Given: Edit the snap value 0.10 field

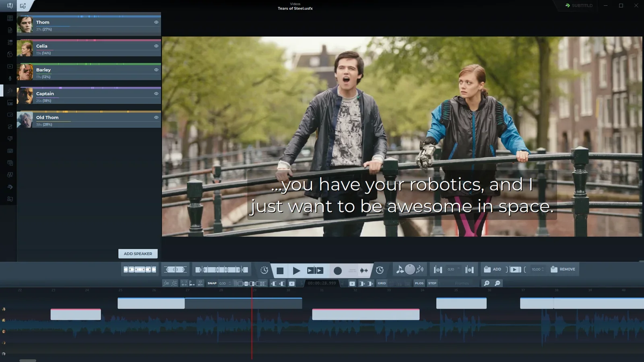Looking at the screenshot, I should (225, 283).
